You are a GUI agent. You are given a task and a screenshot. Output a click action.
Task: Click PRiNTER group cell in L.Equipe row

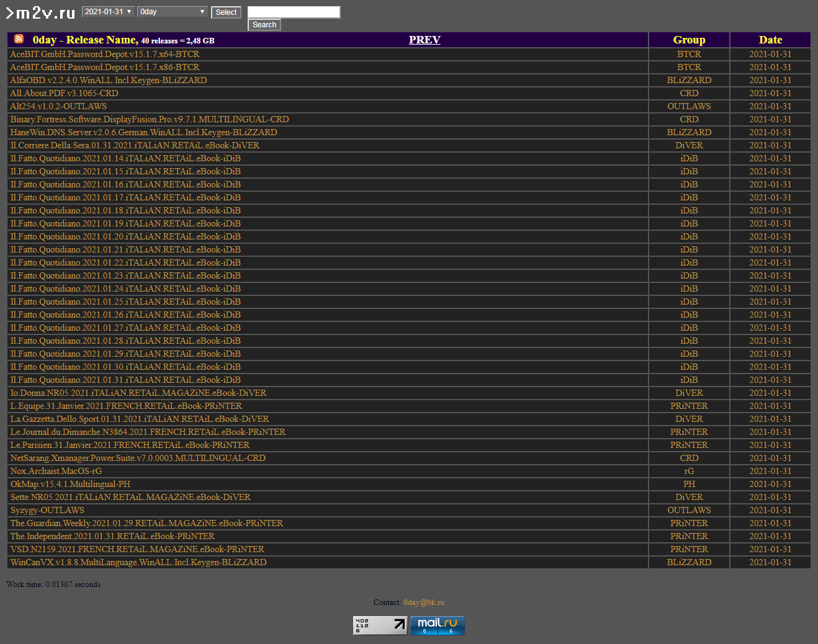tap(689, 406)
